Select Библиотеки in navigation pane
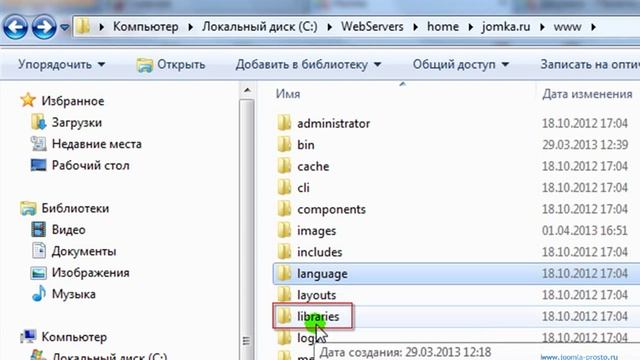Image resolution: width=640 pixels, height=360 pixels. click(75, 208)
